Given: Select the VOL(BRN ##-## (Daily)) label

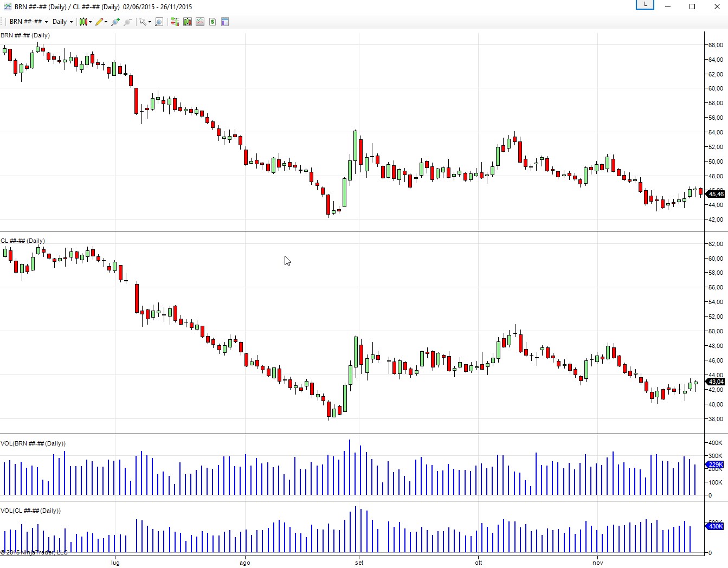Looking at the screenshot, I should 33,443.
